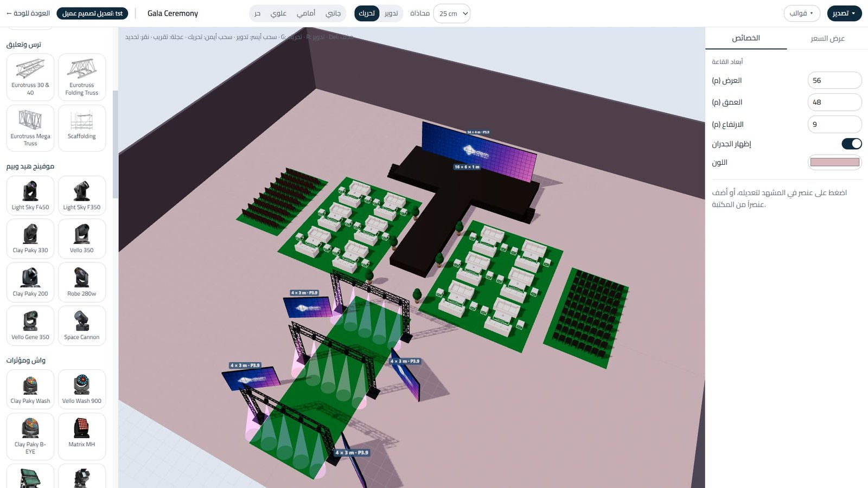Viewport: 868px width, 488px height.
Task: Open the الخصائص properties tab
Action: [746, 38]
